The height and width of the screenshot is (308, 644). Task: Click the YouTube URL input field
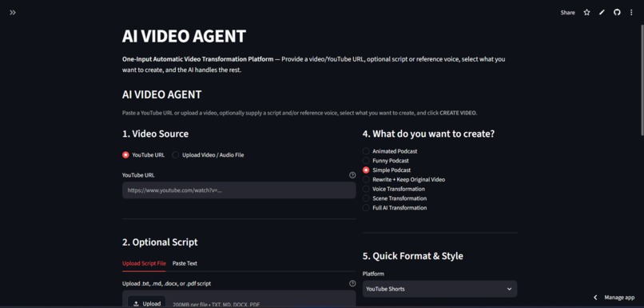pos(239,190)
